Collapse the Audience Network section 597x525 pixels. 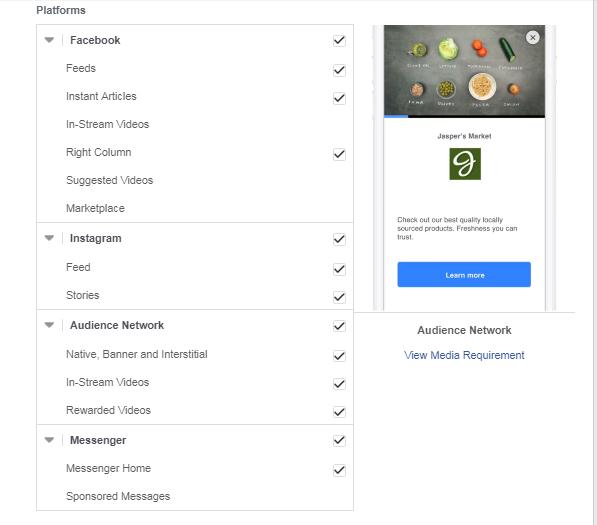[49, 325]
